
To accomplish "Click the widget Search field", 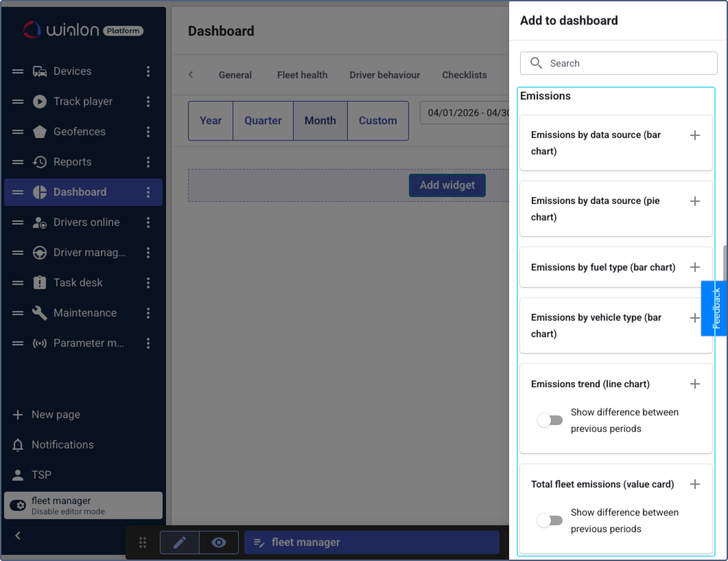I will 618,62.
